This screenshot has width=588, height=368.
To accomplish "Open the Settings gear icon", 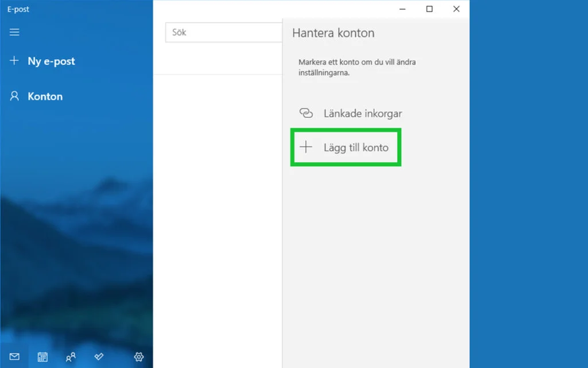I will click(138, 357).
